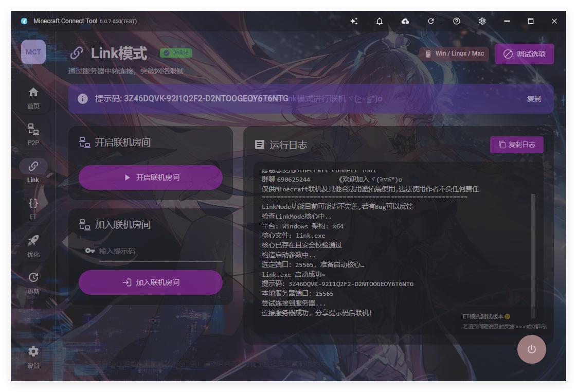Screen dimensions: 577x392
Task: Click the Online status badge
Action: coord(176,52)
